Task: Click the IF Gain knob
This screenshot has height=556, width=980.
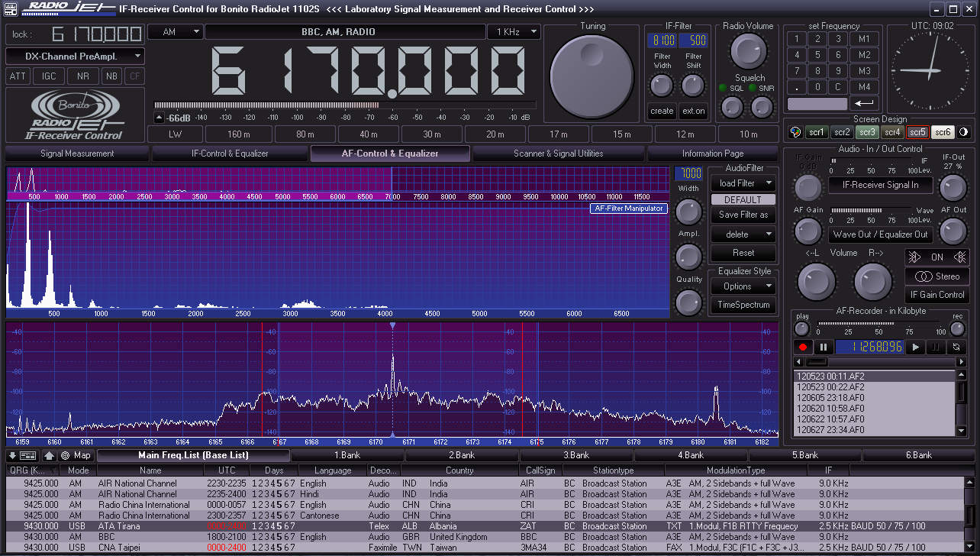Action: 808,187
